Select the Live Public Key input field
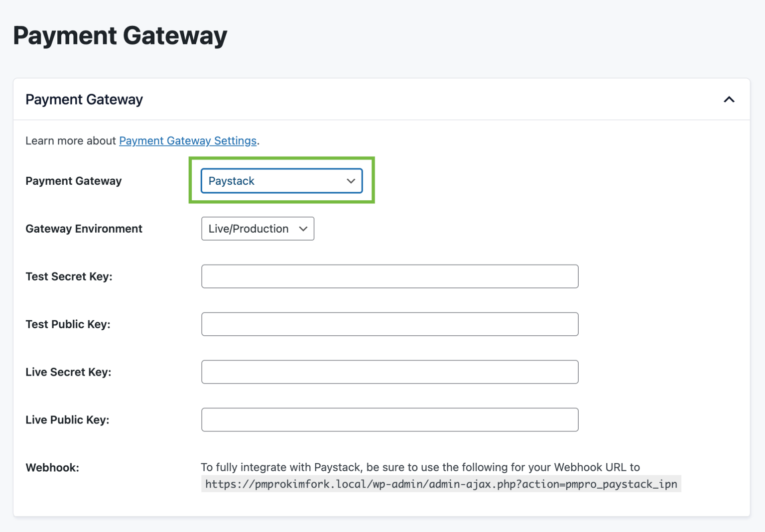The height and width of the screenshot is (532, 765). [389, 419]
